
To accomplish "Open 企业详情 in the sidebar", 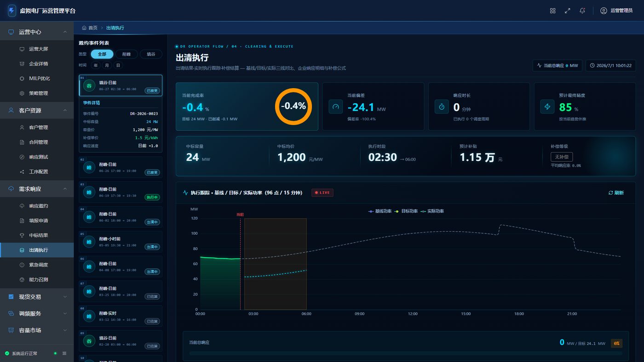I will pyautogui.click(x=37, y=63).
